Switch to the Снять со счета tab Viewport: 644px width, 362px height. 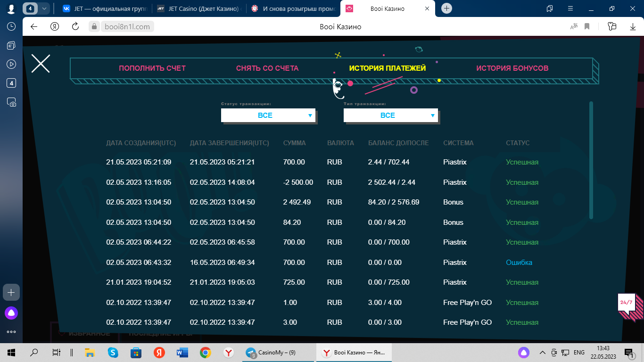(267, 68)
